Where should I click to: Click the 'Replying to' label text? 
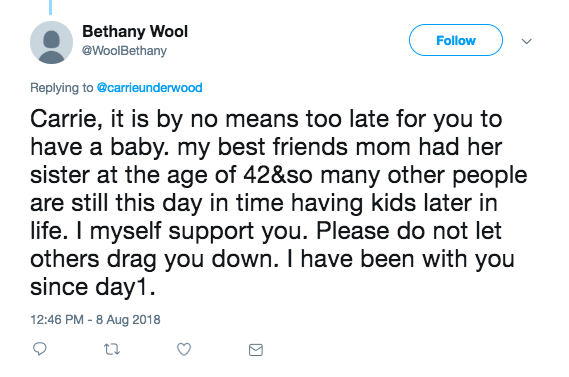(x=62, y=88)
